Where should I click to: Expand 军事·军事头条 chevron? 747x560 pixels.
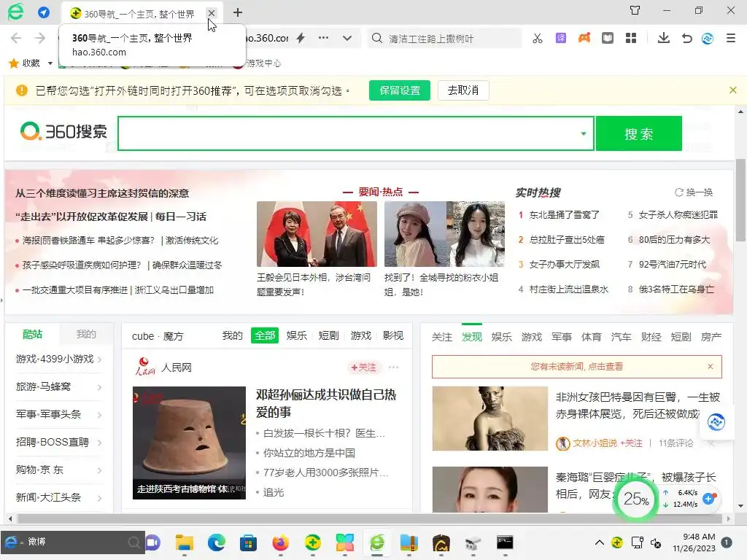click(x=99, y=415)
